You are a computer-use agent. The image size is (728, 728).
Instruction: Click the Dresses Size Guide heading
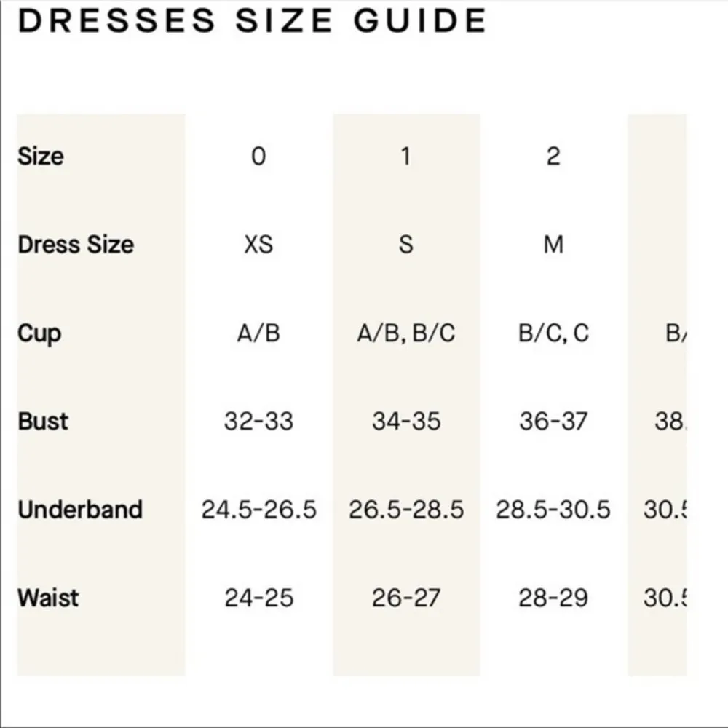252,20
